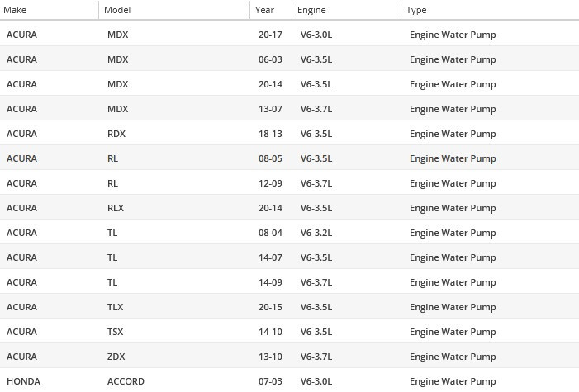
Task: Select the ACURA TLX row
Action: pyautogui.click(x=289, y=307)
